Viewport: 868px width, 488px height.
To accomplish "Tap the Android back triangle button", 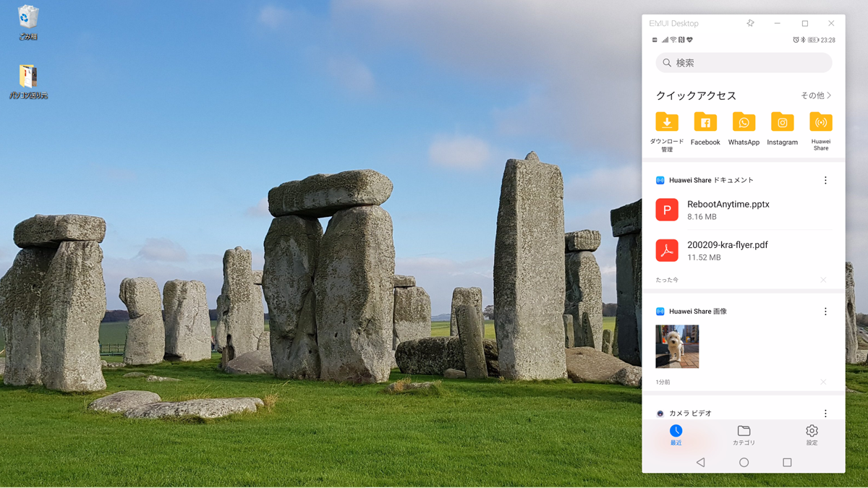I will tap(700, 462).
